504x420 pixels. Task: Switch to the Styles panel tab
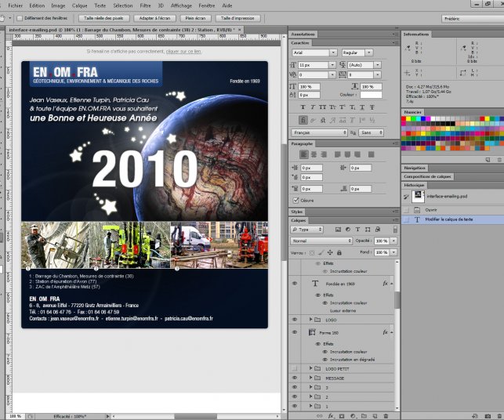pos(297,212)
